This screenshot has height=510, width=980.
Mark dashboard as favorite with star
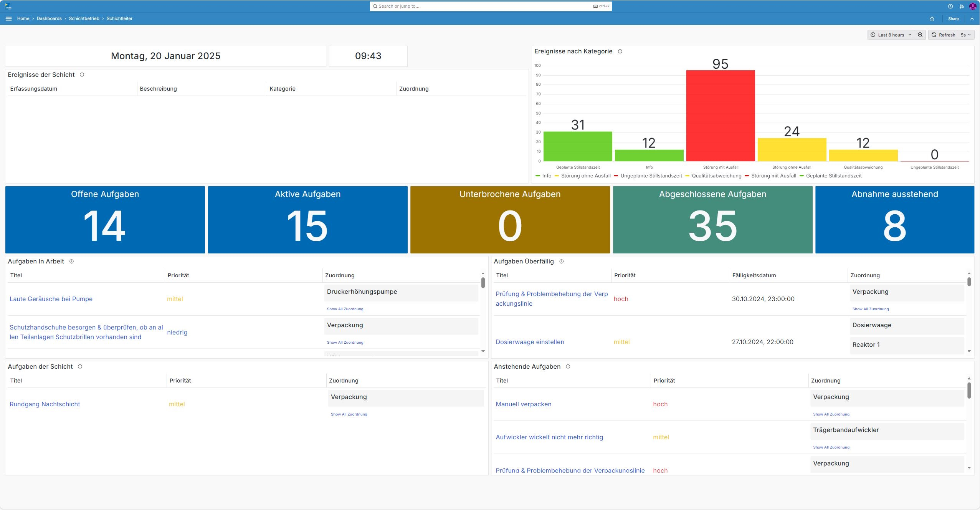[x=932, y=18]
